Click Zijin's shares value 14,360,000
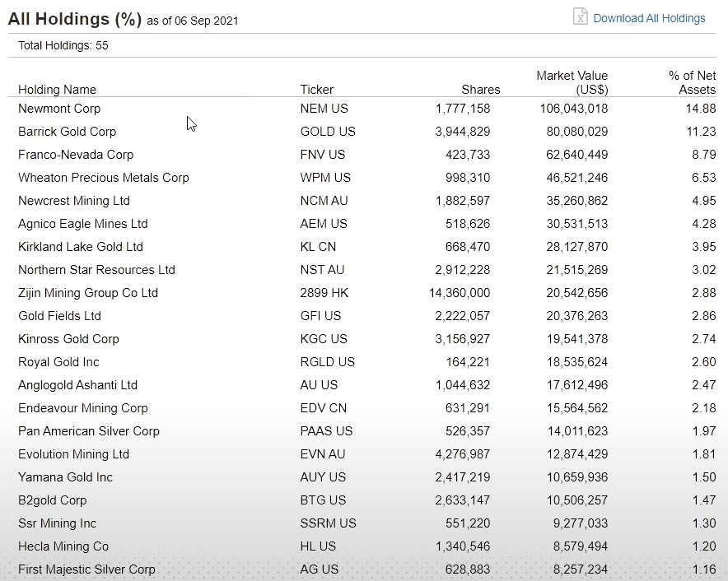 (460, 293)
